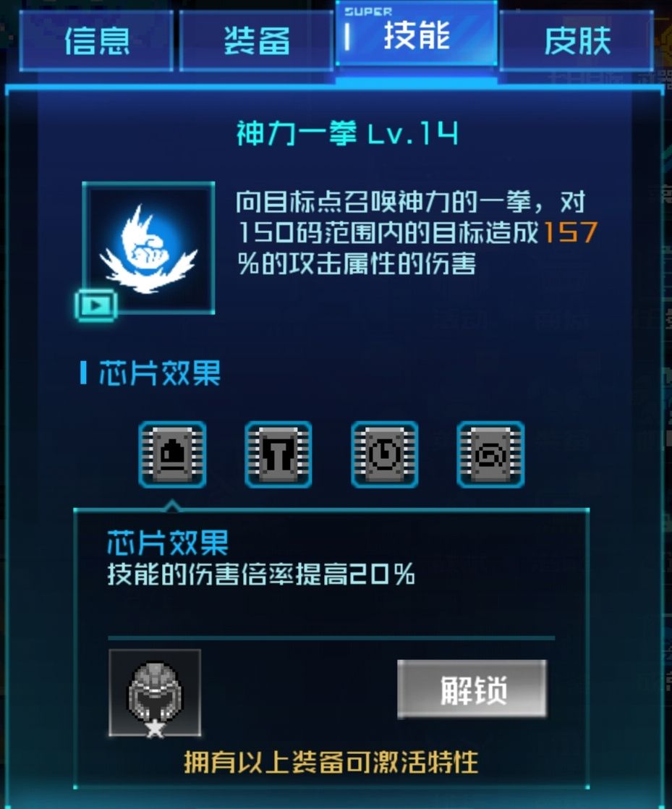Screen dimensions: 672x809
Task: Select the 技能 tab
Action: tap(417, 35)
